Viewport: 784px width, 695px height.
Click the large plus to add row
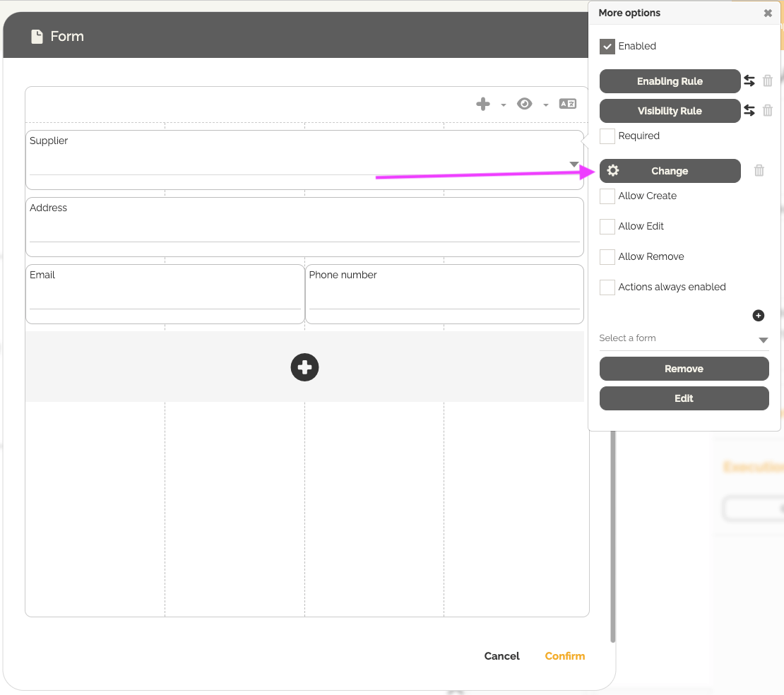click(x=304, y=367)
